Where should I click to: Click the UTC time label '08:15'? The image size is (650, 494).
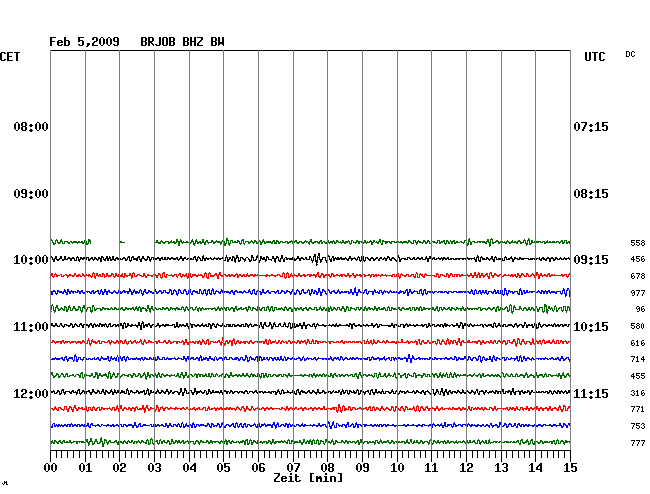591,194
